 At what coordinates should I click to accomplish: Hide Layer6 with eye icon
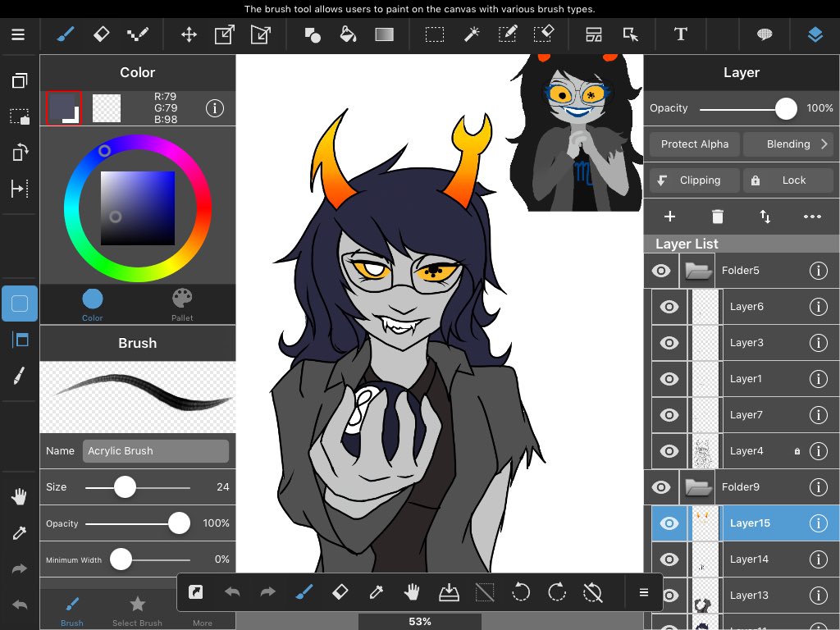pos(669,307)
